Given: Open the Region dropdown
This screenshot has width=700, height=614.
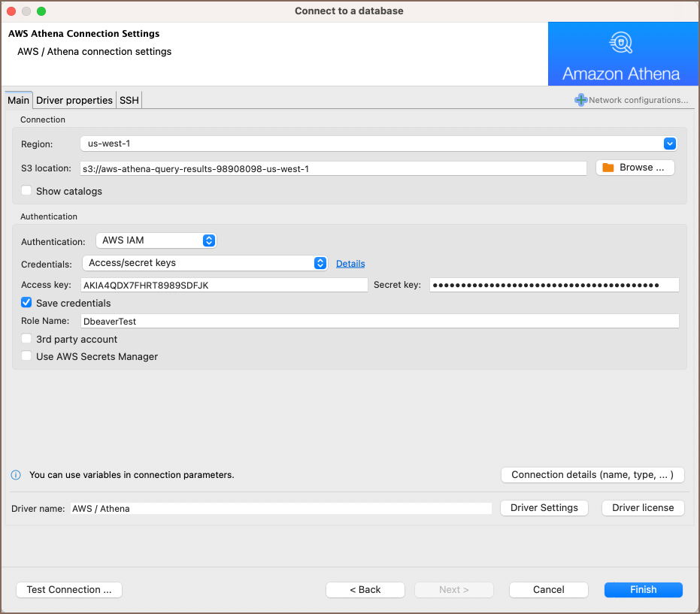Looking at the screenshot, I should [669, 144].
